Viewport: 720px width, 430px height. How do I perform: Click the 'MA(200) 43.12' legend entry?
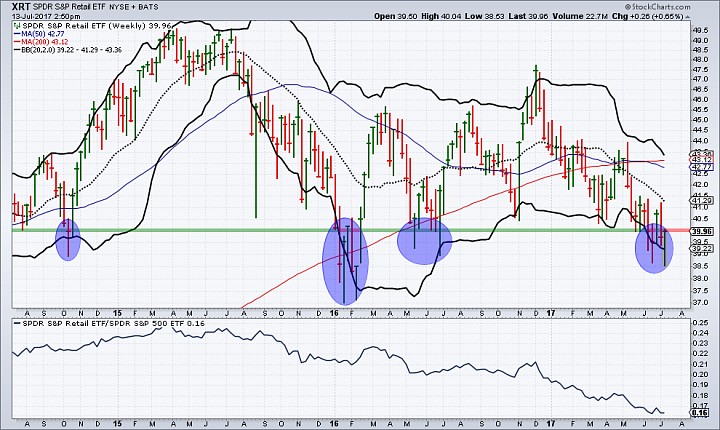click(x=42, y=42)
